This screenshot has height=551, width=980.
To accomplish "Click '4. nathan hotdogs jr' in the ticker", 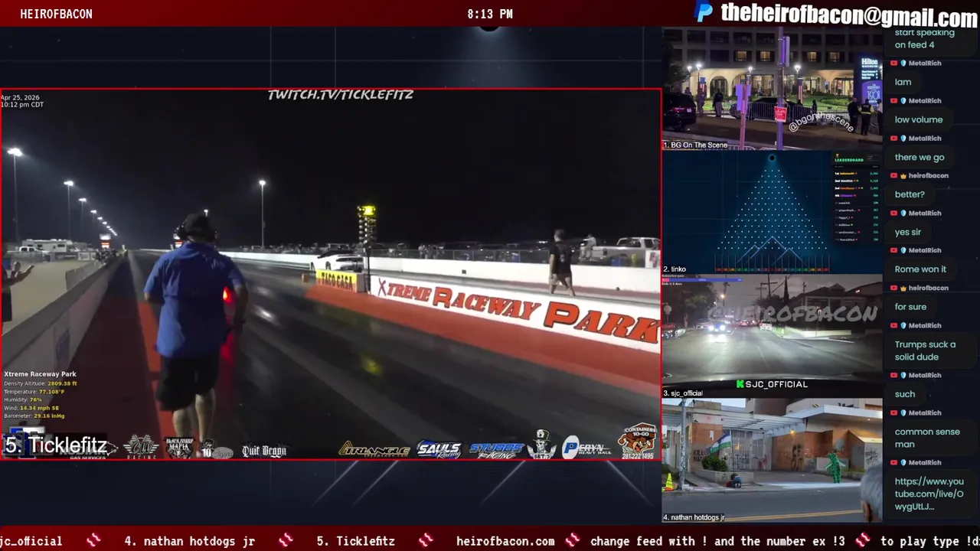I will click(189, 541).
